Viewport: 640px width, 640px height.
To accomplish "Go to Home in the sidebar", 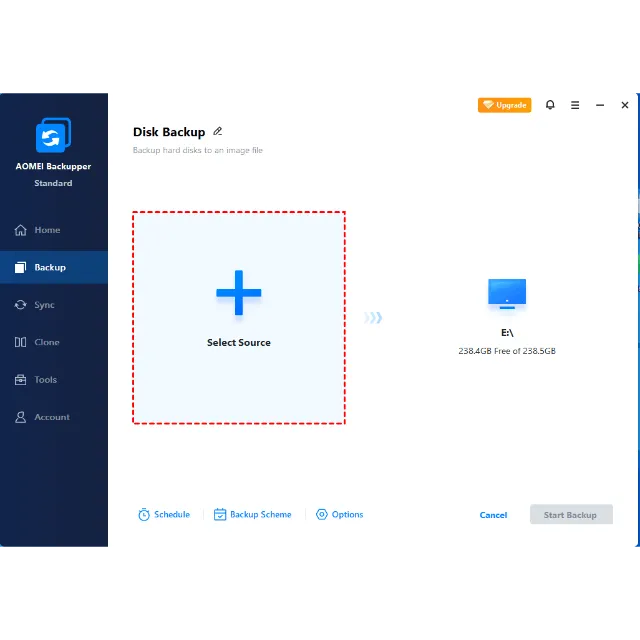I will (x=47, y=230).
